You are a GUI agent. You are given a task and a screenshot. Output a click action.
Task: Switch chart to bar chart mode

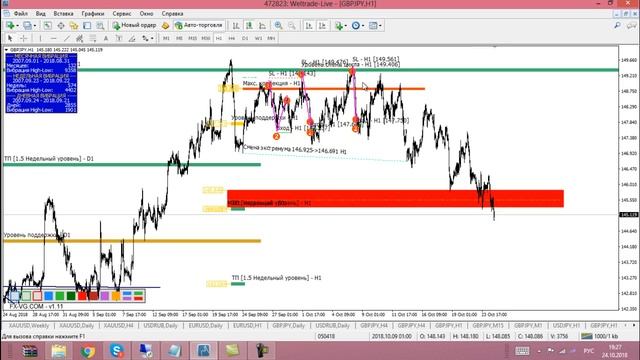point(236,26)
